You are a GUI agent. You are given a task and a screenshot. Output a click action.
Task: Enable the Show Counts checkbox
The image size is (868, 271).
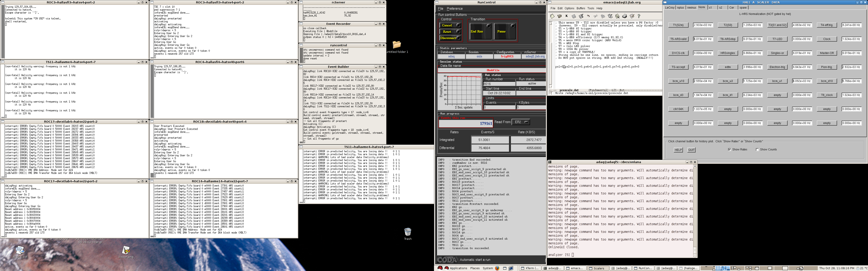(757, 150)
